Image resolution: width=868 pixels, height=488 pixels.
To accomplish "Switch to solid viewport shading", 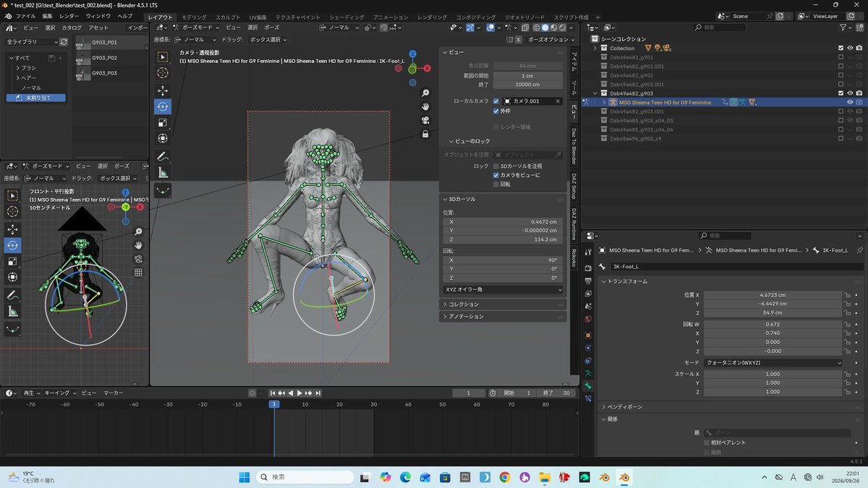I will point(545,27).
